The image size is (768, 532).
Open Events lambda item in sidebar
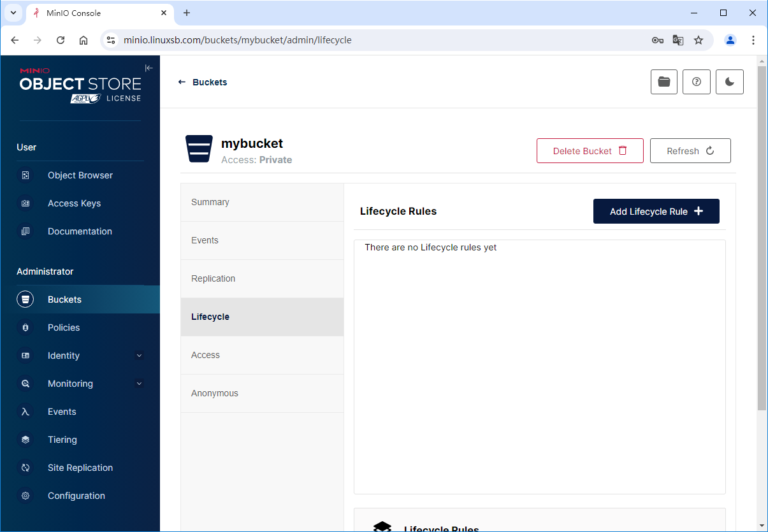pyautogui.click(x=62, y=412)
